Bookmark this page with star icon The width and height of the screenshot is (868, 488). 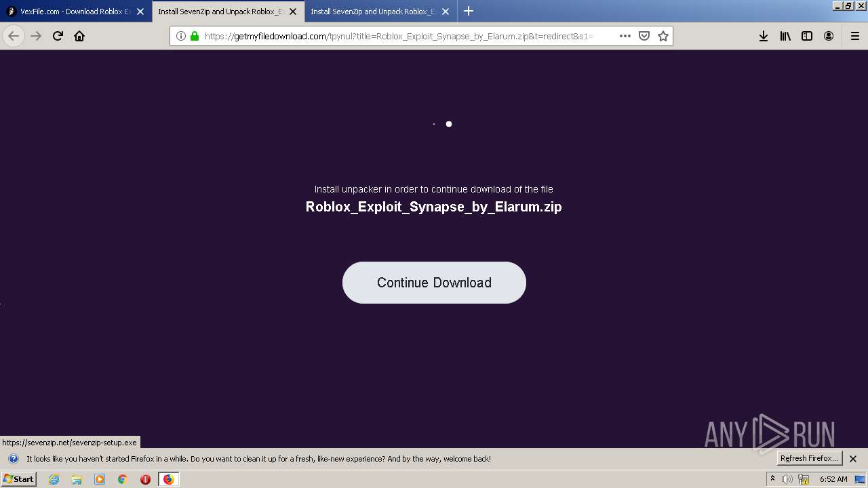[663, 36]
